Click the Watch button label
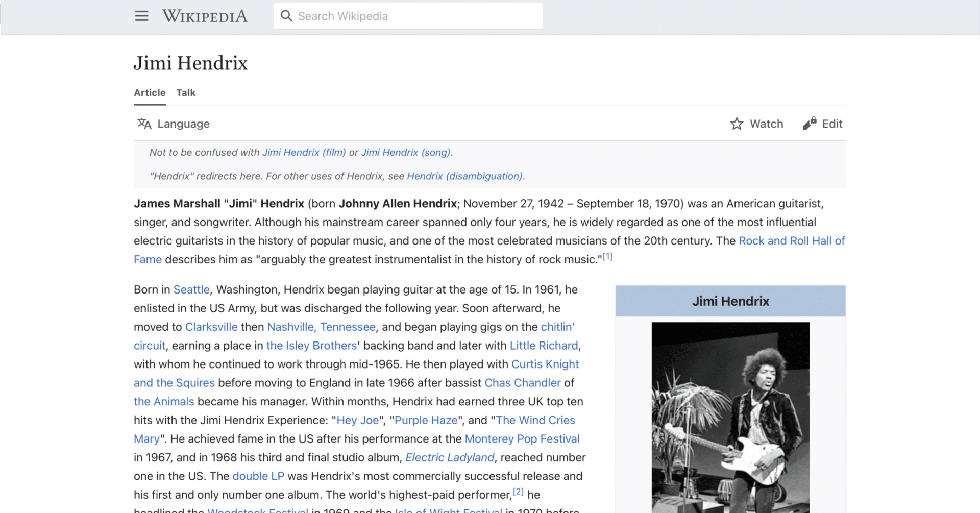This screenshot has height=513, width=980. [x=766, y=124]
